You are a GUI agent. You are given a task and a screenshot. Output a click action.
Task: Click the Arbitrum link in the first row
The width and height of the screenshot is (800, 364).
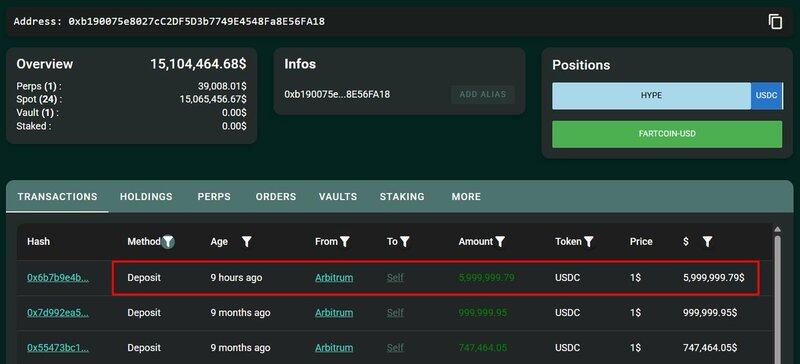pos(334,278)
